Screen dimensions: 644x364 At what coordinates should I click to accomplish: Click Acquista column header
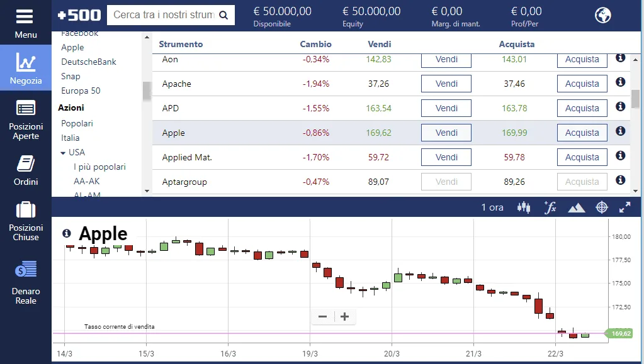click(x=517, y=44)
